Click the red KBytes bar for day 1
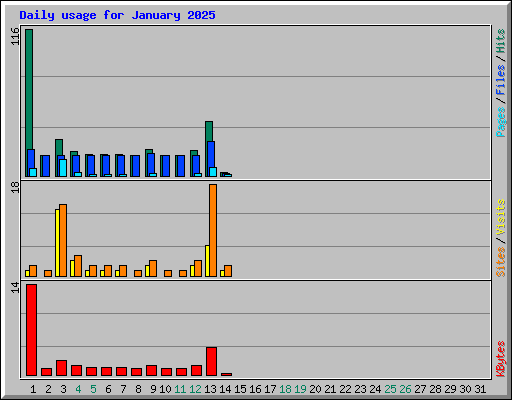The height and width of the screenshot is (400, 512). pyautogui.click(x=31, y=330)
